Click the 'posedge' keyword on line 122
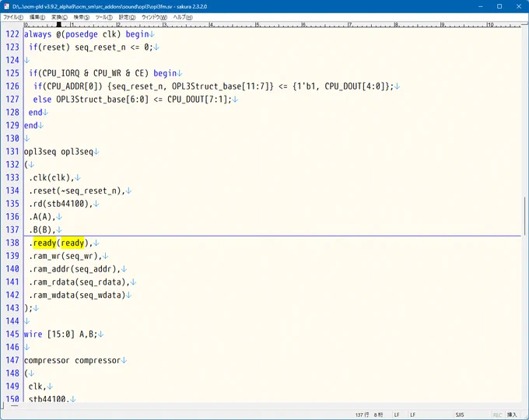This screenshot has width=529, height=420. (x=82, y=34)
